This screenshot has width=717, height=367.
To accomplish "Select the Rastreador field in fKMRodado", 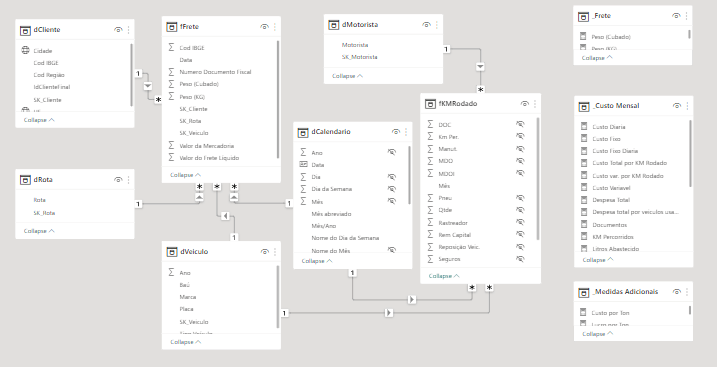I will 453,223.
